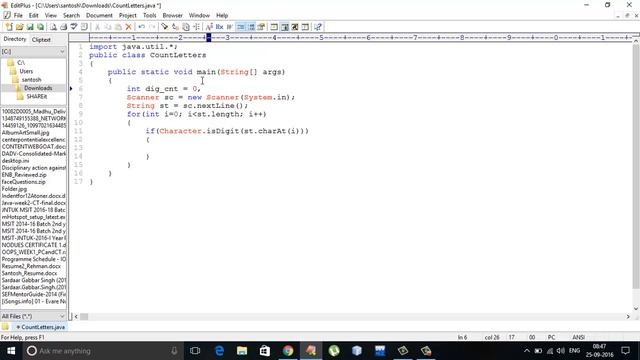Open the Document menu
This screenshot has height=360, width=640.
(x=99, y=15)
